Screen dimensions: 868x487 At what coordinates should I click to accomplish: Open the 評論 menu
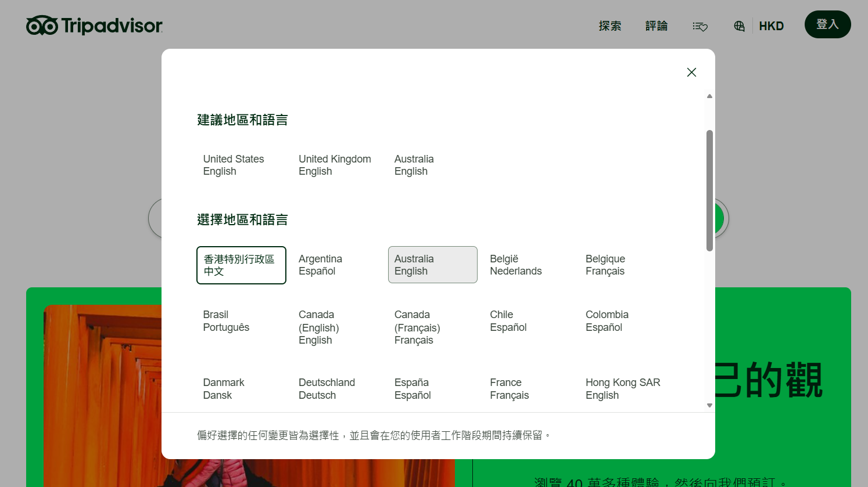(657, 26)
